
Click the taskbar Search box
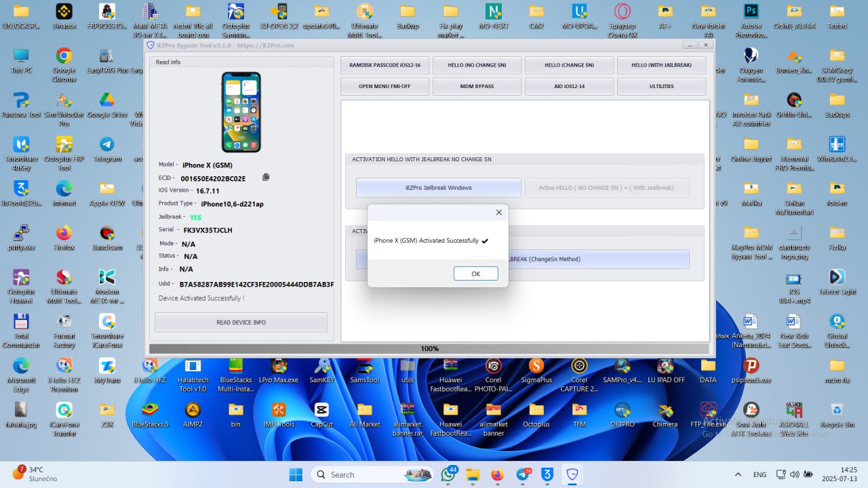[x=372, y=474]
